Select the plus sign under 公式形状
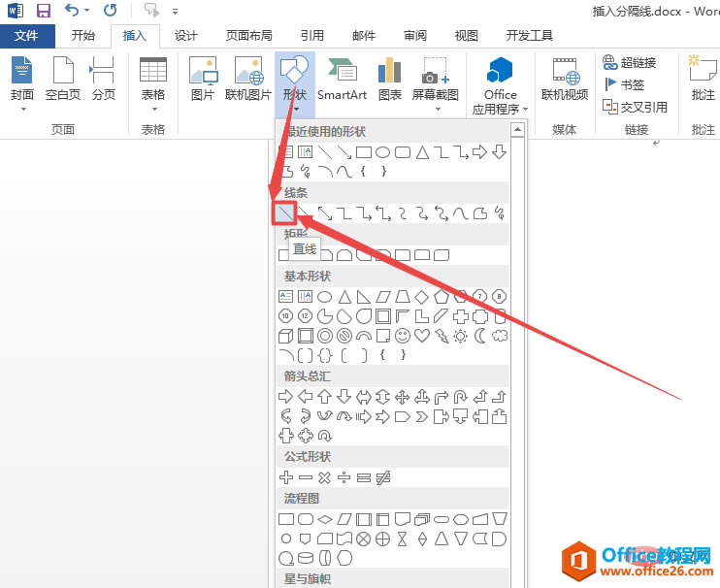Image resolution: width=720 pixels, height=588 pixels. click(285, 477)
